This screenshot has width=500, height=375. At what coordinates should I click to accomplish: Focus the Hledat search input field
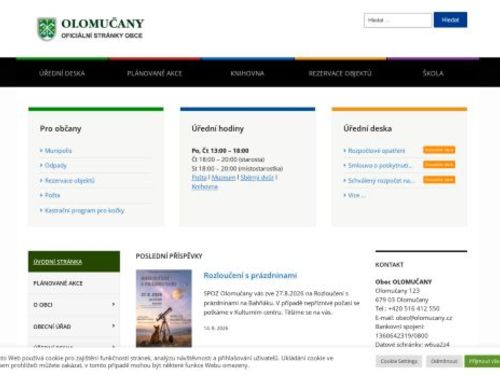click(x=398, y=20)
